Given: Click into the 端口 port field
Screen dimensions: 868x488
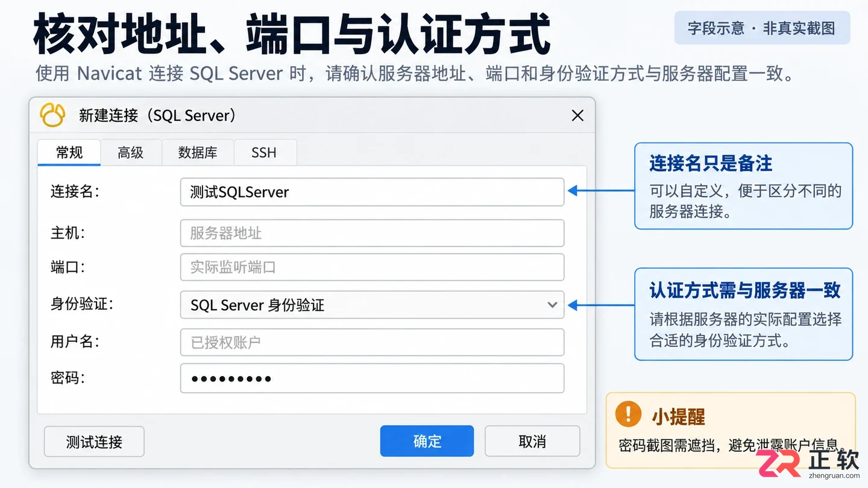Looking at the screenshot, I should pos(372,267).
